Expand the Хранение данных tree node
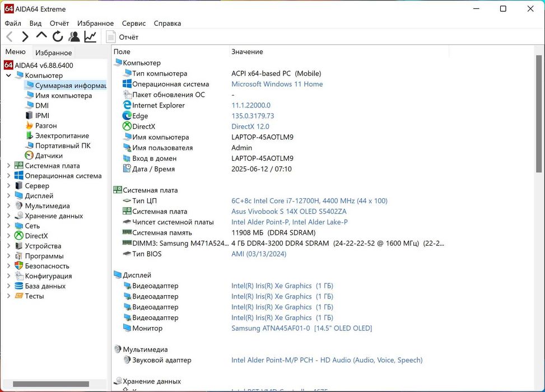545x392 pixels. [9, 216]
